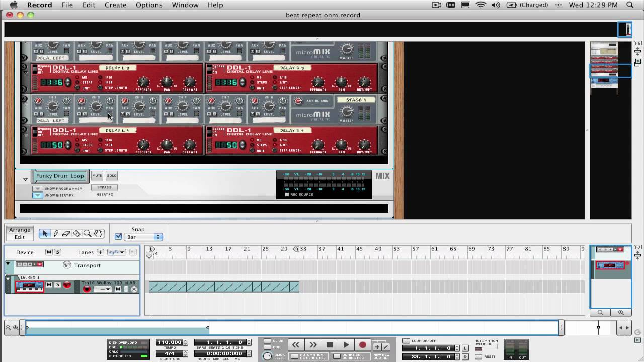Solo the Dr.REX track
Viewport: 644px width, 362px height.
(57, 285)
